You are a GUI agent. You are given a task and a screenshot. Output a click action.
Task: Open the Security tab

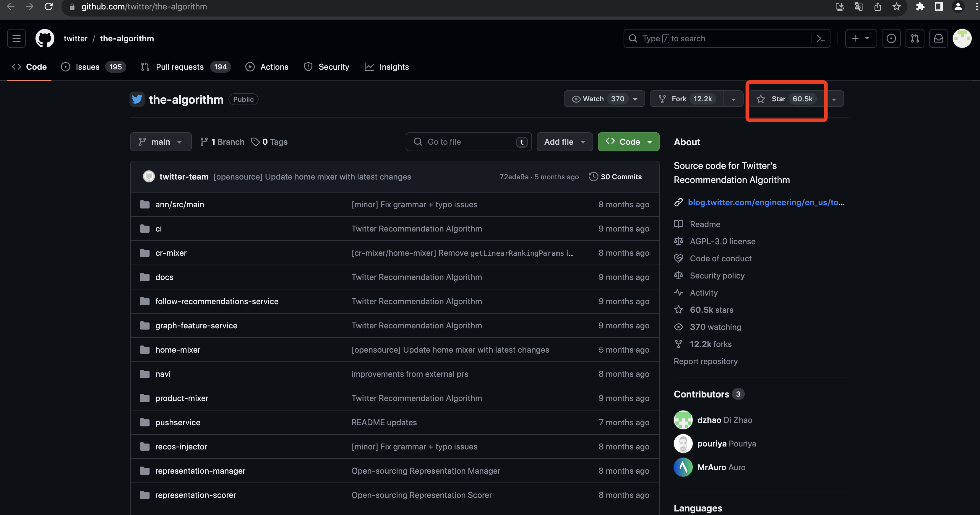[326, 67]
